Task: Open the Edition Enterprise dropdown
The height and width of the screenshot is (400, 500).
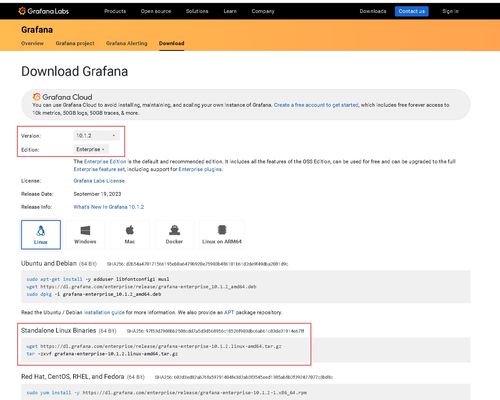Action: pyautogui.click(x=91, y=149)
